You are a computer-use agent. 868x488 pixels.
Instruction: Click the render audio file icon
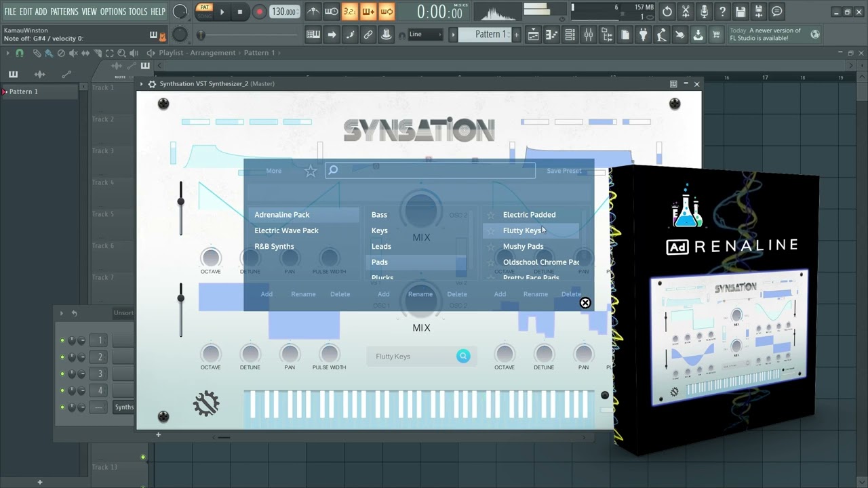click(x=759, y=12)
